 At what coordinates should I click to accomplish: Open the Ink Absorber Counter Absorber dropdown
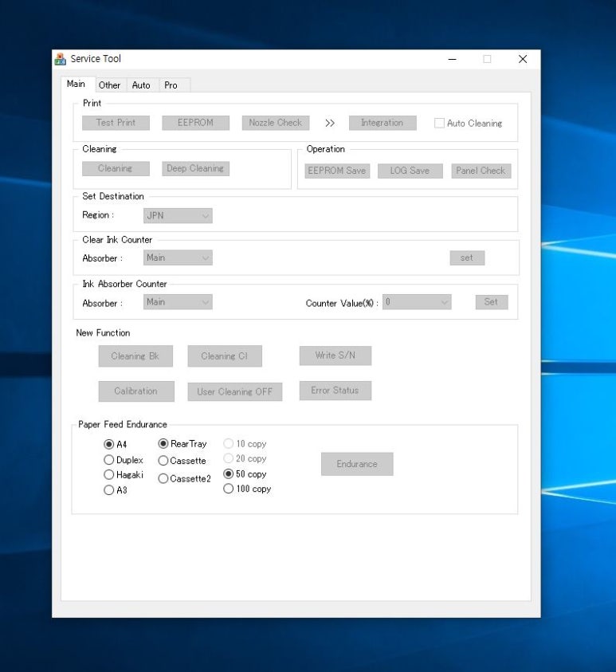[x=178, y=301]
